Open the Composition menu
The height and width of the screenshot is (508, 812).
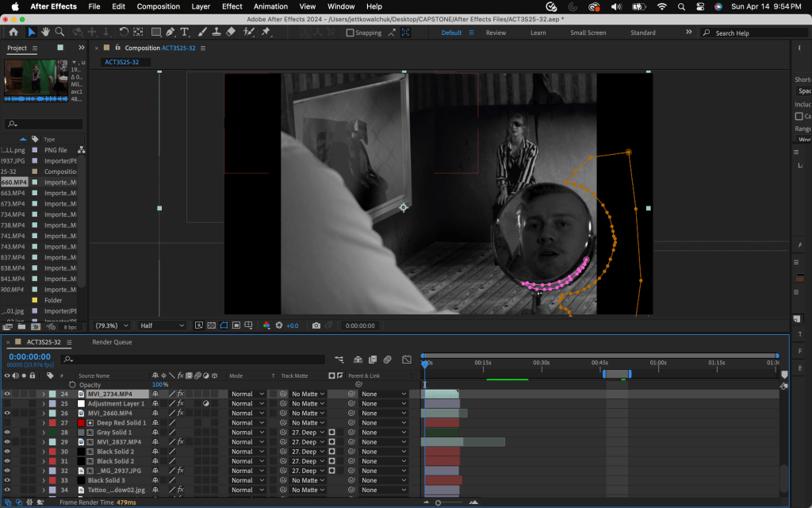(159, 6)
